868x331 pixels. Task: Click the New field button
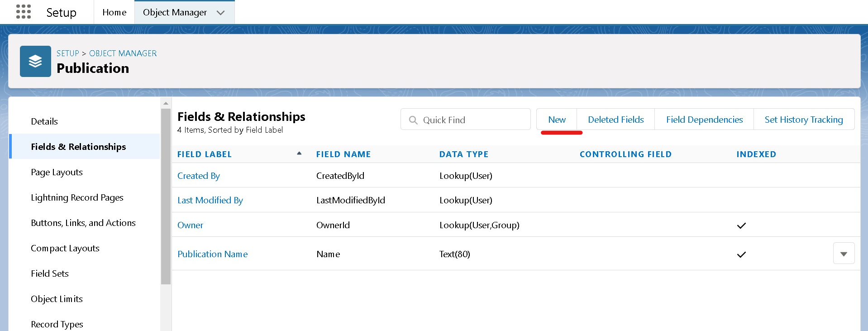tap(557, 120)
